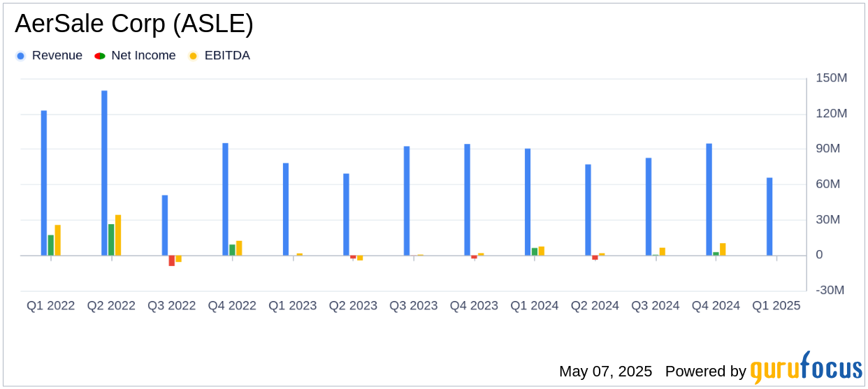Click the Q3 2023 axis label
This screenshot has width=868, height=389.
414,306
